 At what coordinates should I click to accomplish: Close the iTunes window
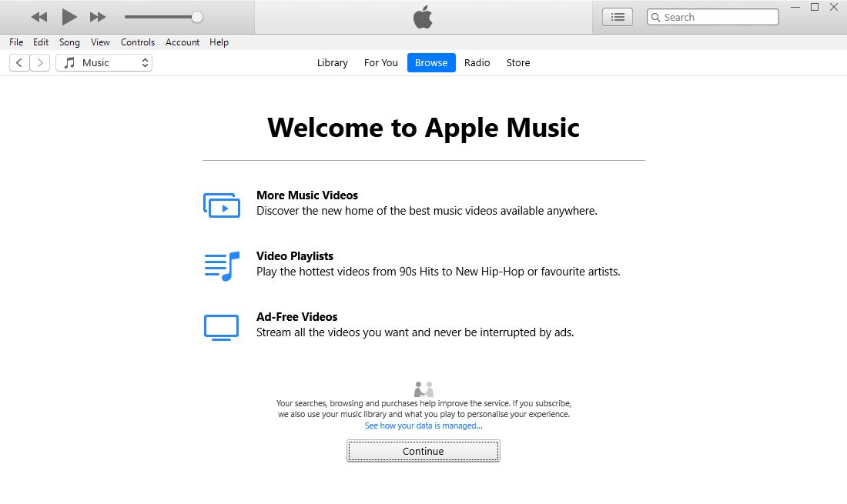click(x=833, y=7)
